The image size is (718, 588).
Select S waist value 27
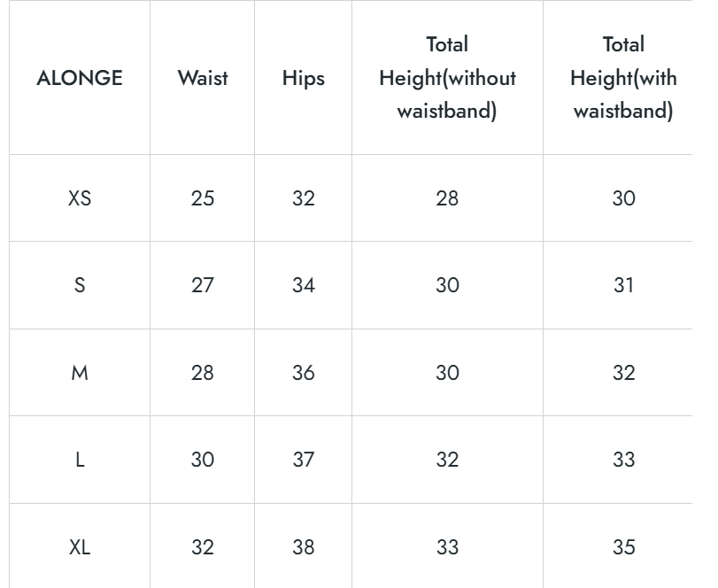click(x=203, y=285)
